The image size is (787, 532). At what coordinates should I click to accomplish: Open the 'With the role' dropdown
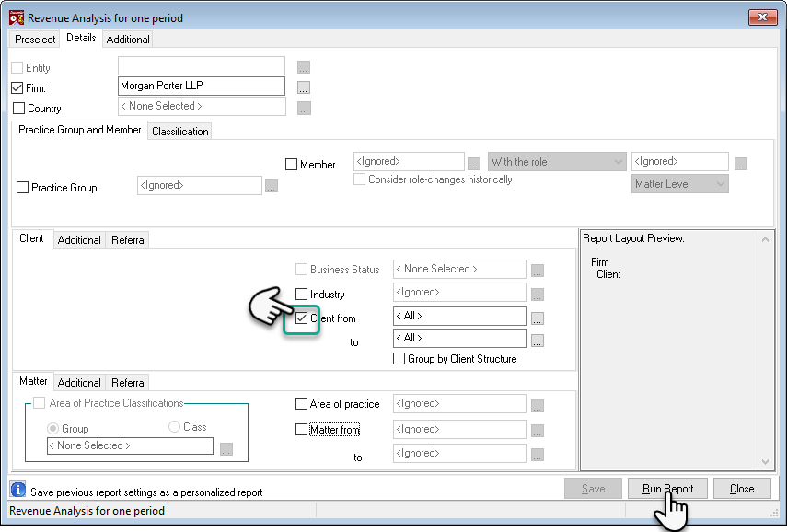coord(557,162)
